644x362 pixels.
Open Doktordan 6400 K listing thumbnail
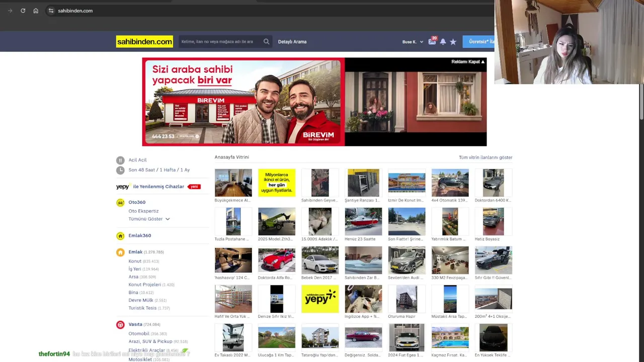493,183
